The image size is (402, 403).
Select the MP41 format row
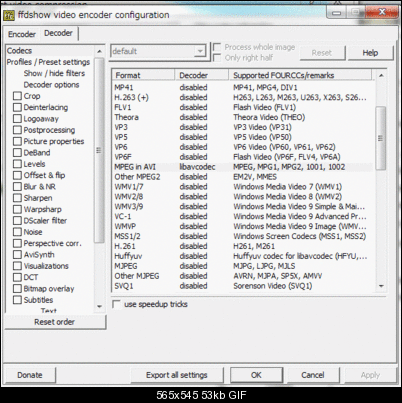click(x=242, y=87)
